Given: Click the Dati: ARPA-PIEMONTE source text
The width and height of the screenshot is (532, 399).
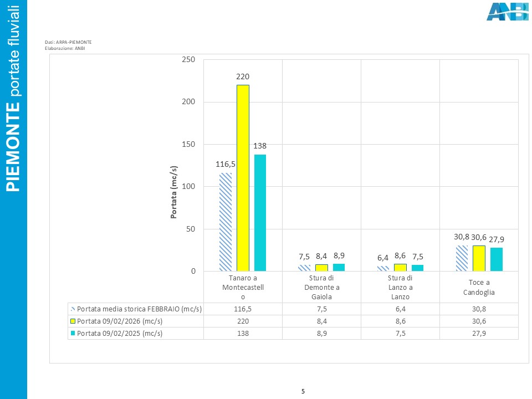Looking at the screenshot, I should coord(68,42).
